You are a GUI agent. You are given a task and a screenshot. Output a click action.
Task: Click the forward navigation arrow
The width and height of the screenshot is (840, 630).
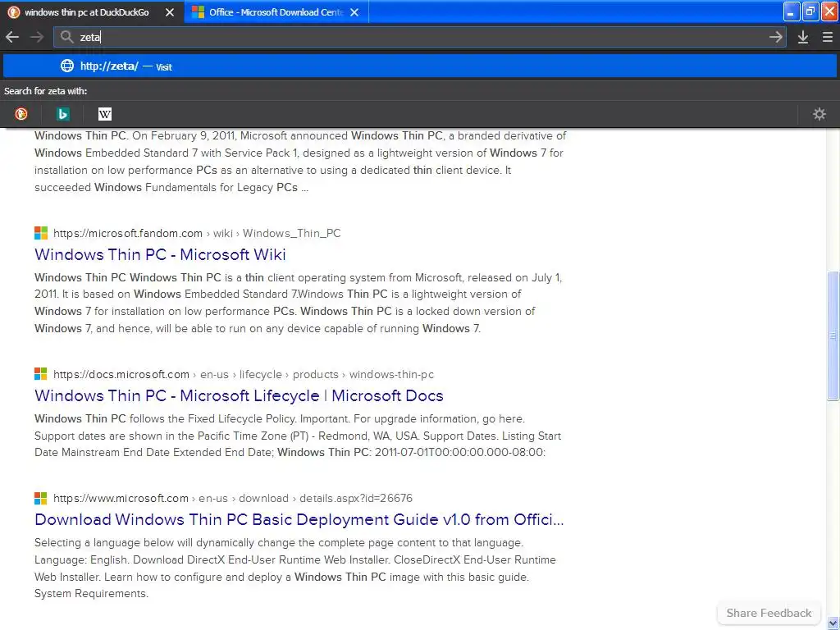pos(37,37)
